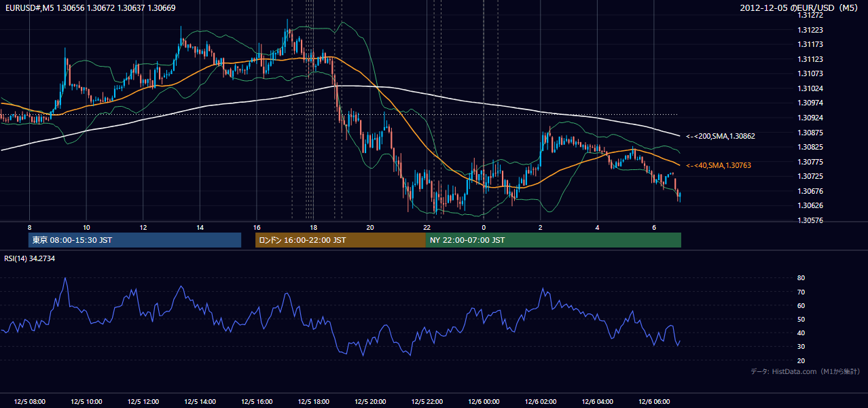Click price axis label 1.30626

point(811,205)
